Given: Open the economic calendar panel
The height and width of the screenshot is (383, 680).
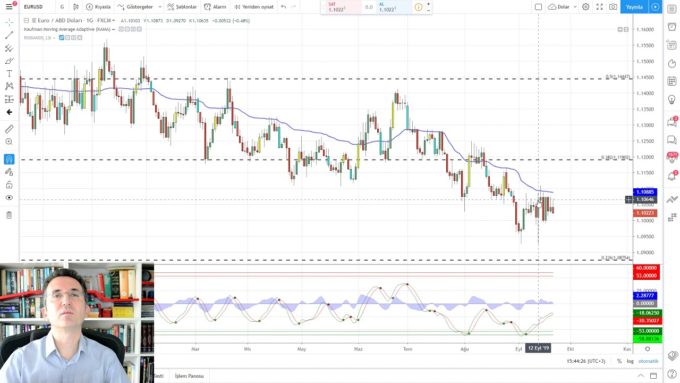Looking at the screenshot, I should point(672,81).
